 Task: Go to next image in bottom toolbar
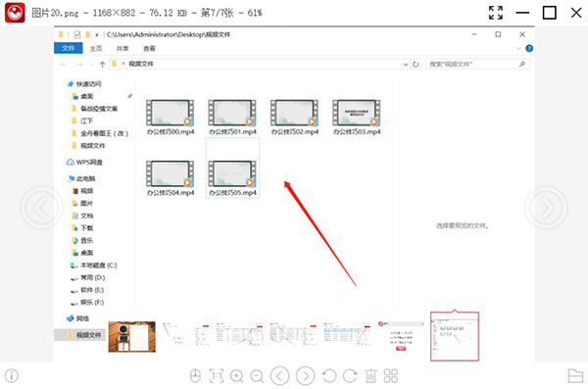pyautogui.click(x=306, y=375)
